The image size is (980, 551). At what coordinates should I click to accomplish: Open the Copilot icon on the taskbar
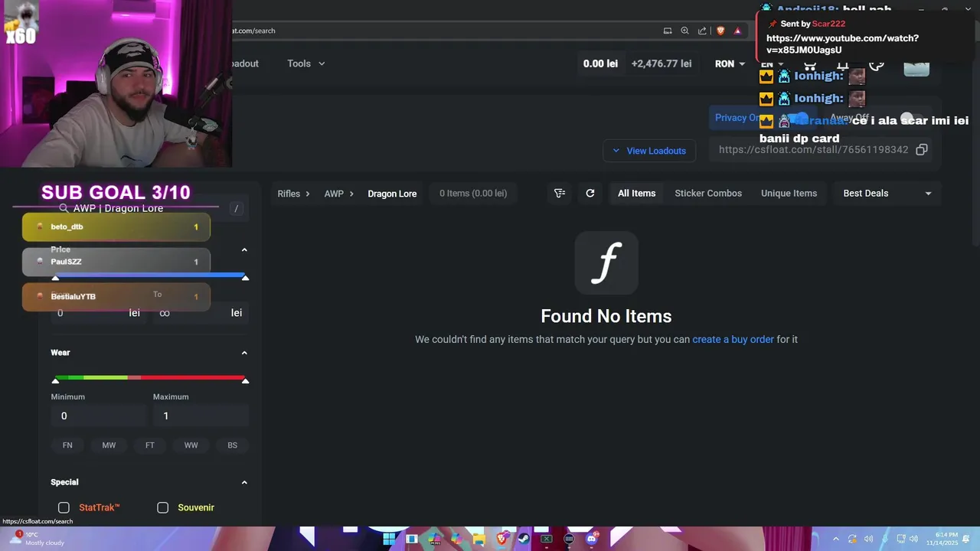click(457, 539)
